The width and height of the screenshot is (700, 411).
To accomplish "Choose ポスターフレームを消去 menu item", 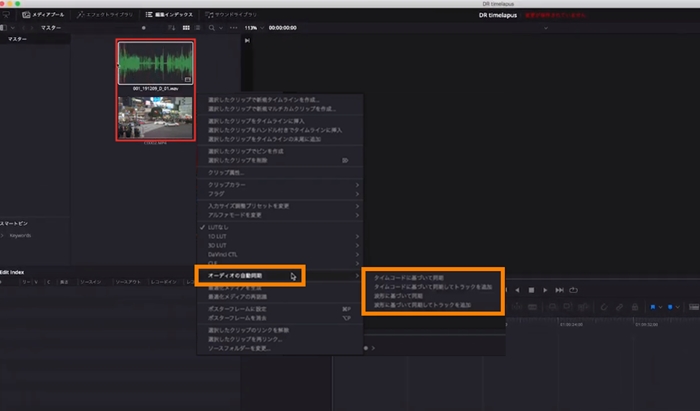I will [x=280, y=318].
